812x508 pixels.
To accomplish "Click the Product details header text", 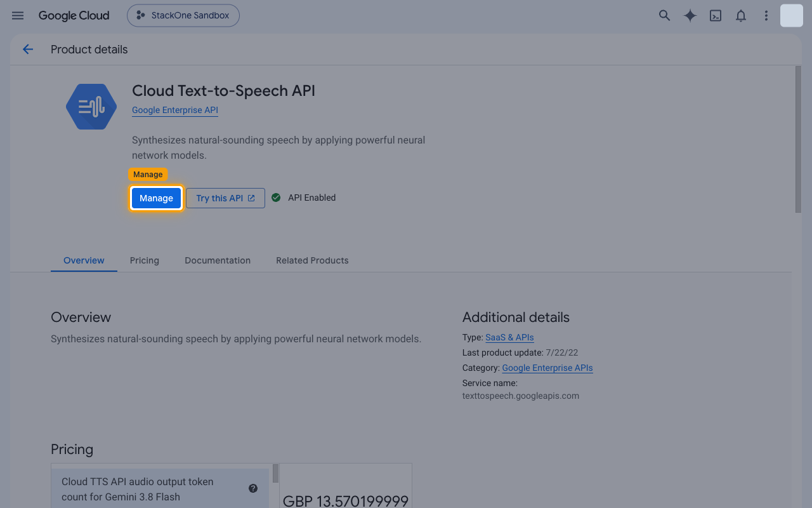I will [x=89, y=50].
